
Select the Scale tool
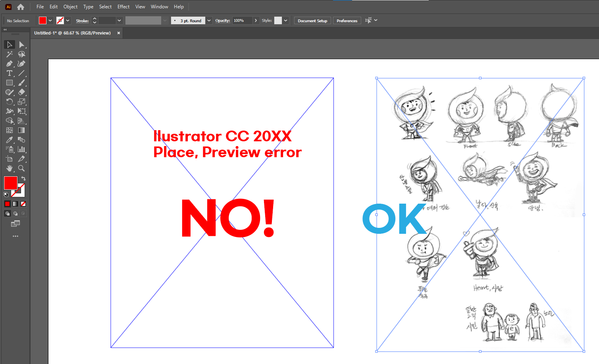coord(21,102)
